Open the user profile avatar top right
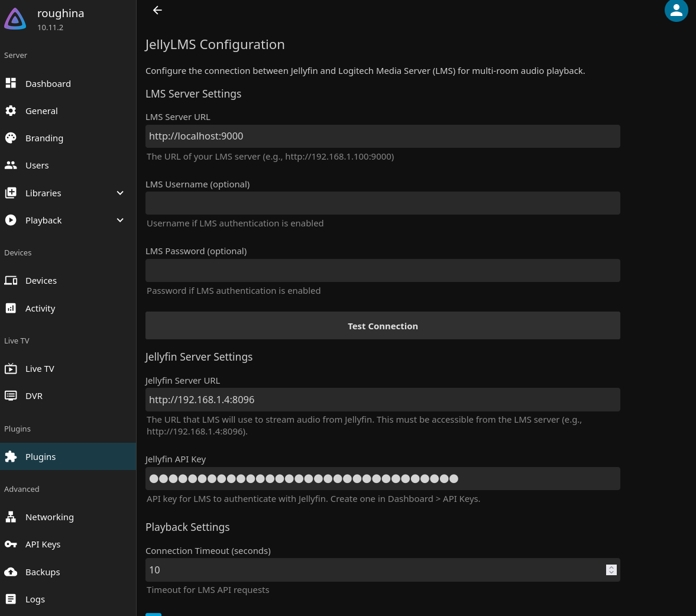Screen dimensions: 696x616 pyautogui.click(x=676, y=11)
